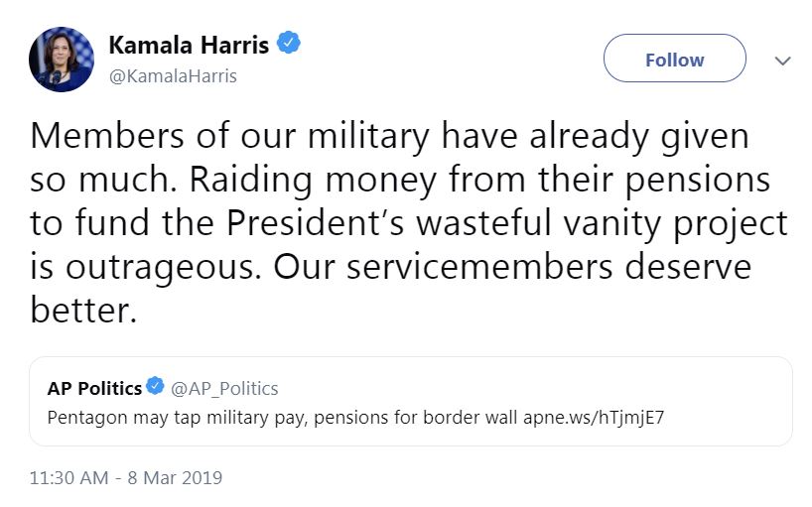
Task: Click the 8 Mar 2019 date
Action: [175, 477]
